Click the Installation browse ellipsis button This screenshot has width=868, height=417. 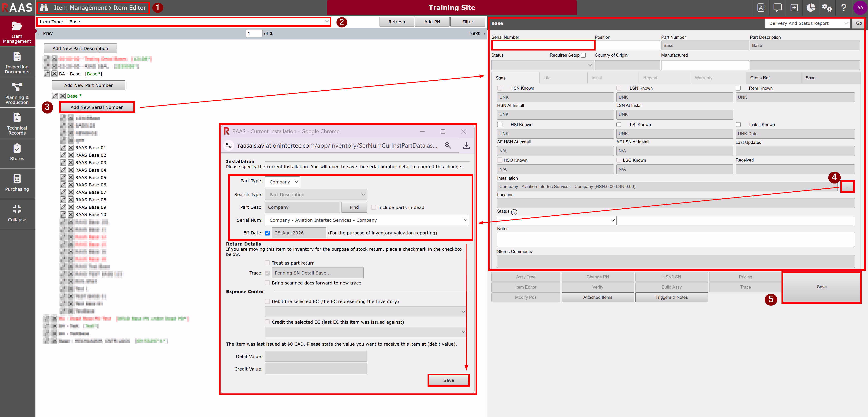[847, 187]
